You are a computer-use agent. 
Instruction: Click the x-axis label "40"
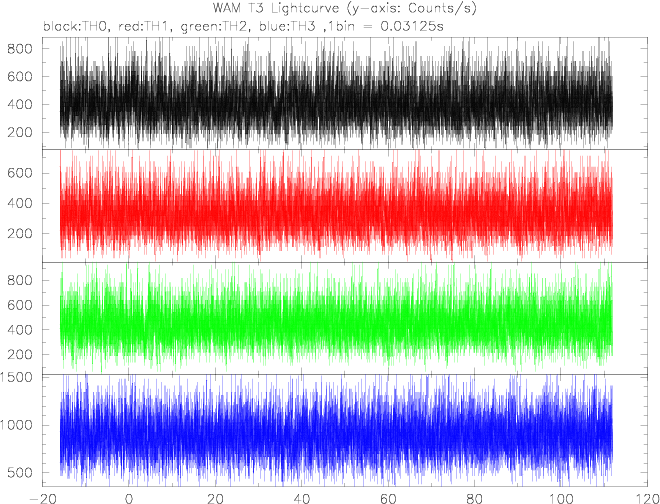302,498
